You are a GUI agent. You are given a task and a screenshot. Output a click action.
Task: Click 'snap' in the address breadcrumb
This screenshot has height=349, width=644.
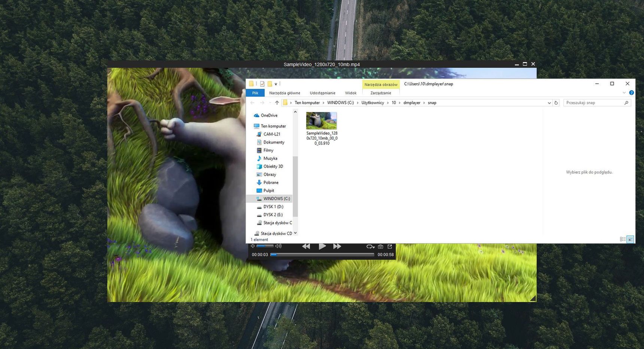coord(432,103)
